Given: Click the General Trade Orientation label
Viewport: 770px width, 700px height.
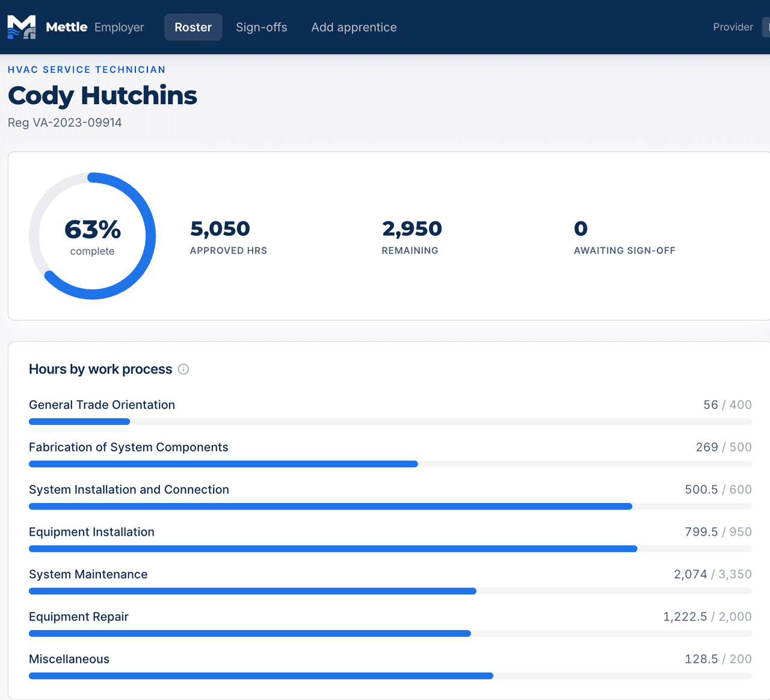Looking at the screenshot, I should click(102, 405).
